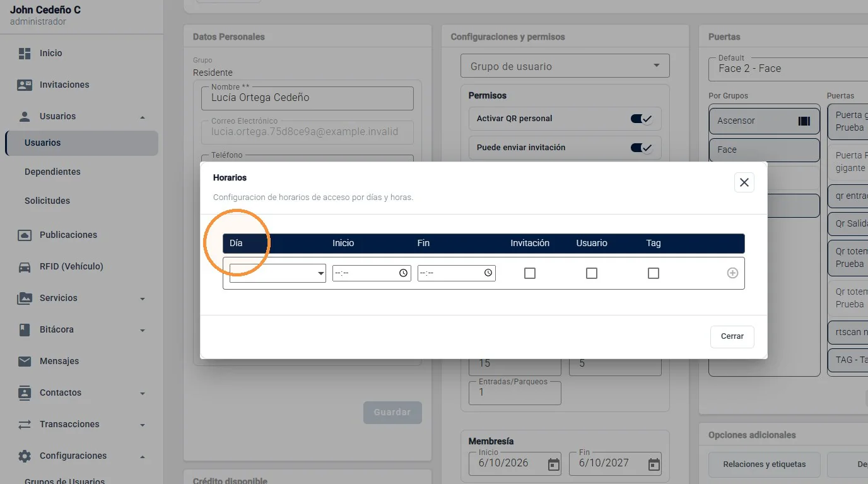The width and height of the screenshot is (868, 484).
Task: Check the Invitación checkbox in Horarios
Action: coord(530,273)
